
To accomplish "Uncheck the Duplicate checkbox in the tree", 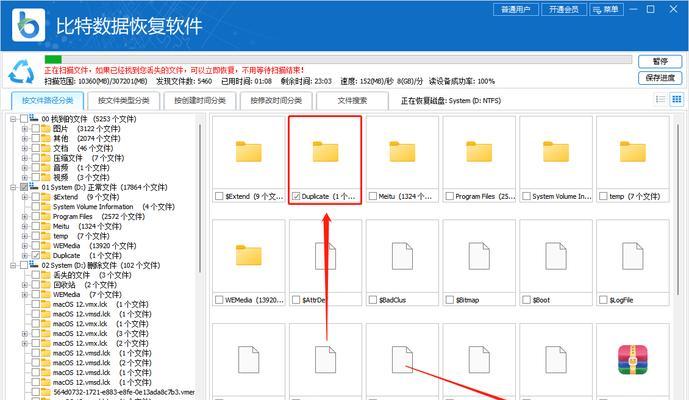I will tap(36, 255).
